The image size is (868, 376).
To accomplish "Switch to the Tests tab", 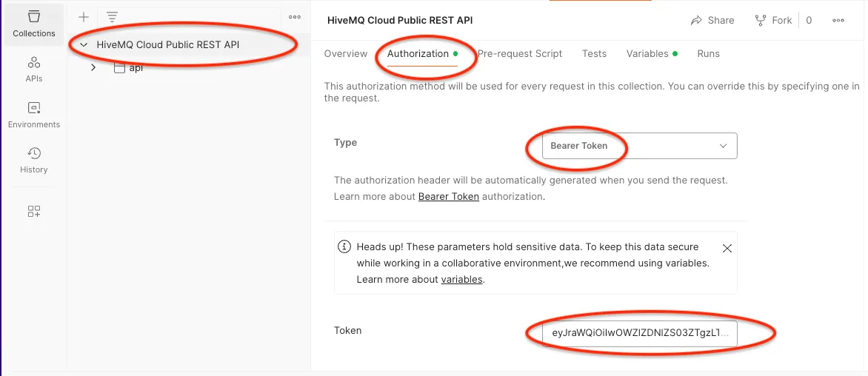I will click(x=594, y=53).
